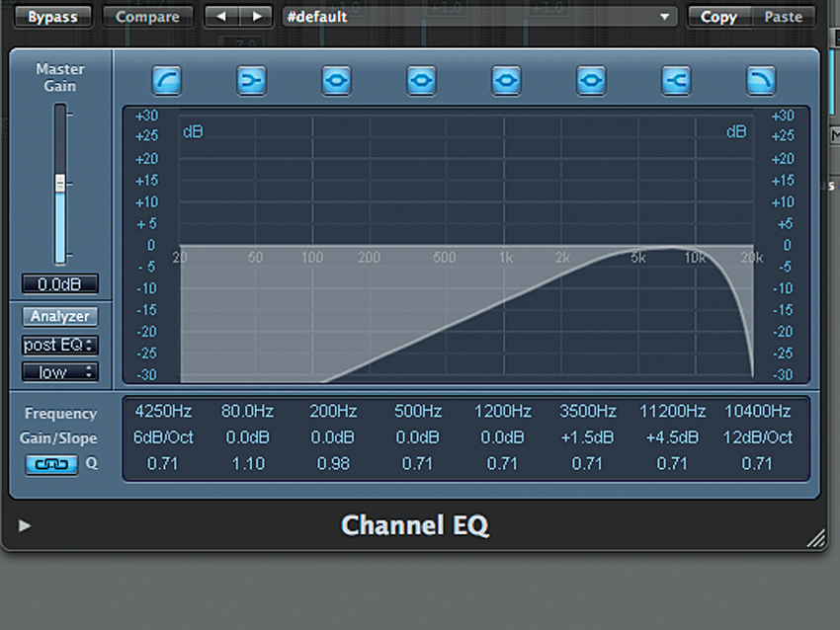Open the low resolution dropdown

point(60,372)
